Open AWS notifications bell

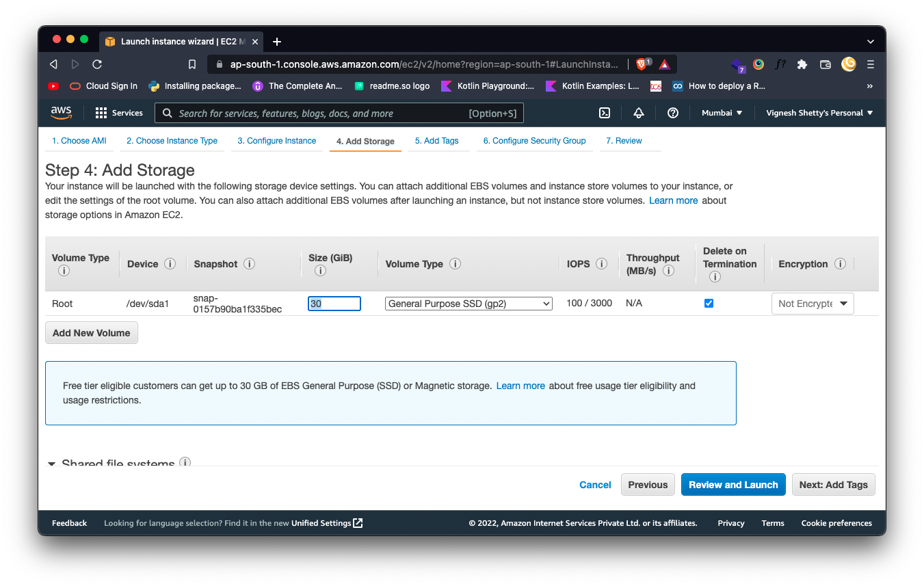pyautogui.click(x=639, y=113)
